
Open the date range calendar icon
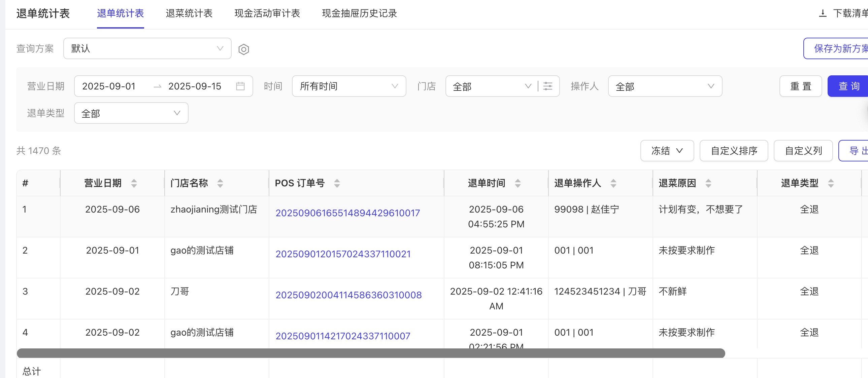click(240, 86)
